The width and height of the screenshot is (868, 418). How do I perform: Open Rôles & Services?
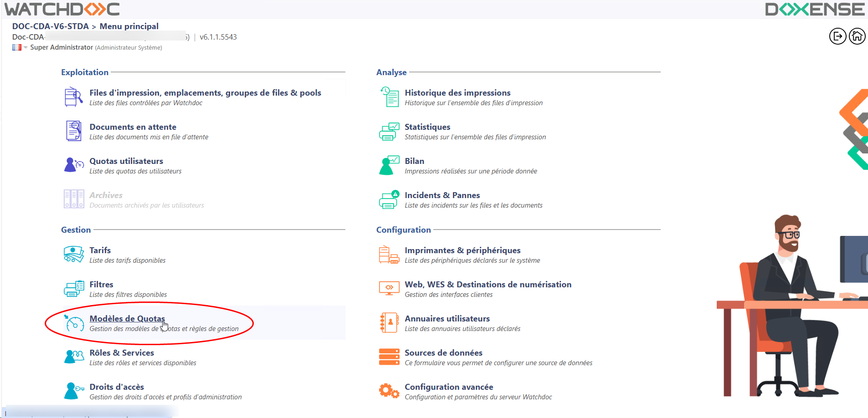point(122,353)
